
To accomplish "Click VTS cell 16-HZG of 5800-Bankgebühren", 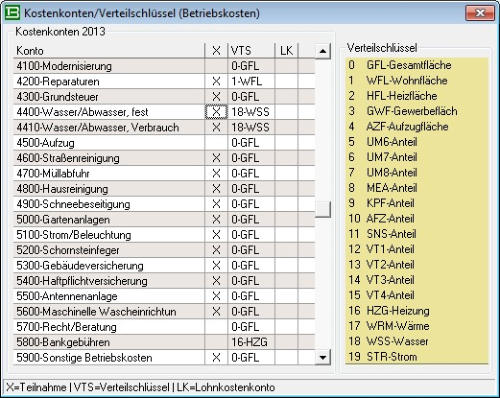I will point(251,342).
